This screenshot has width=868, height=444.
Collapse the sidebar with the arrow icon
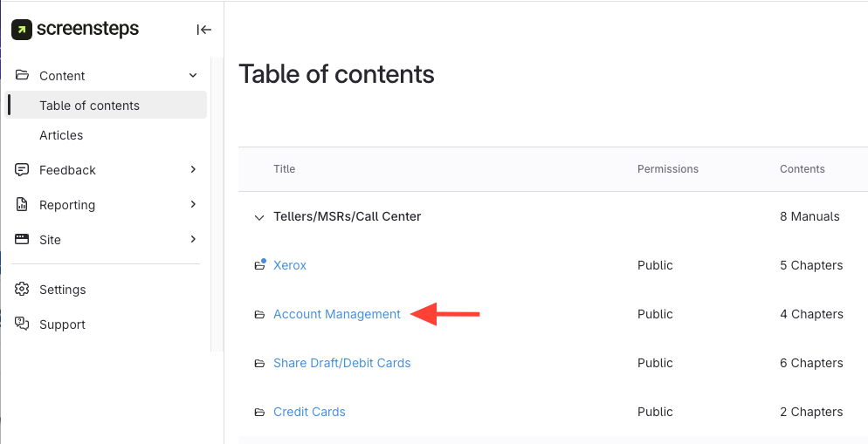[204, 30]
